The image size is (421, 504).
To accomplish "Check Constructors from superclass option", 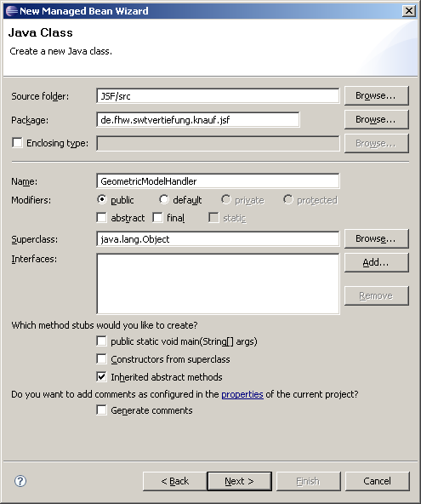I will (101, 359).
